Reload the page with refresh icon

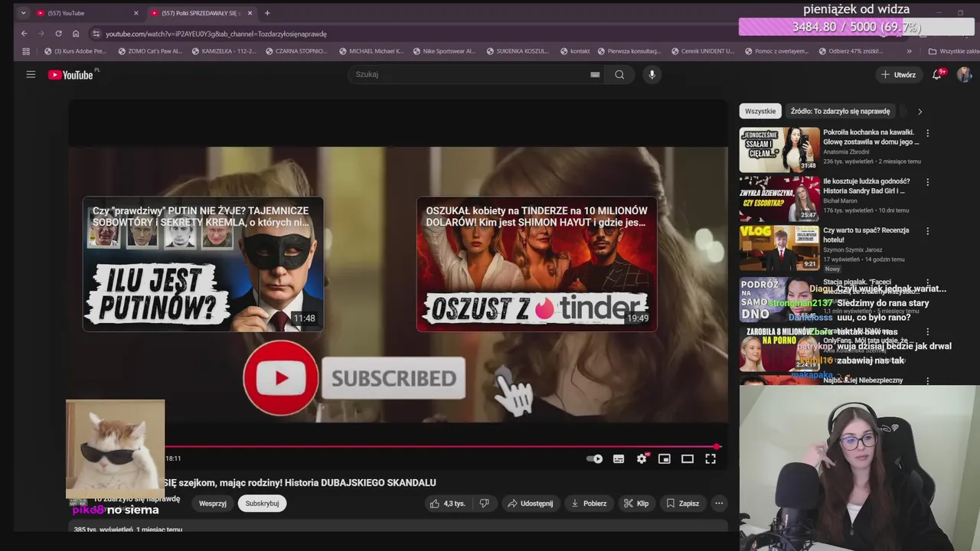point(58,34)
